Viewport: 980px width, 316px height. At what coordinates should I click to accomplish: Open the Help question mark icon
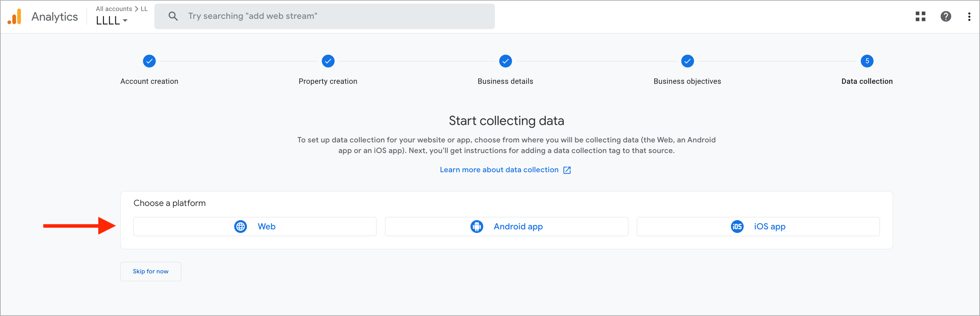946,16
